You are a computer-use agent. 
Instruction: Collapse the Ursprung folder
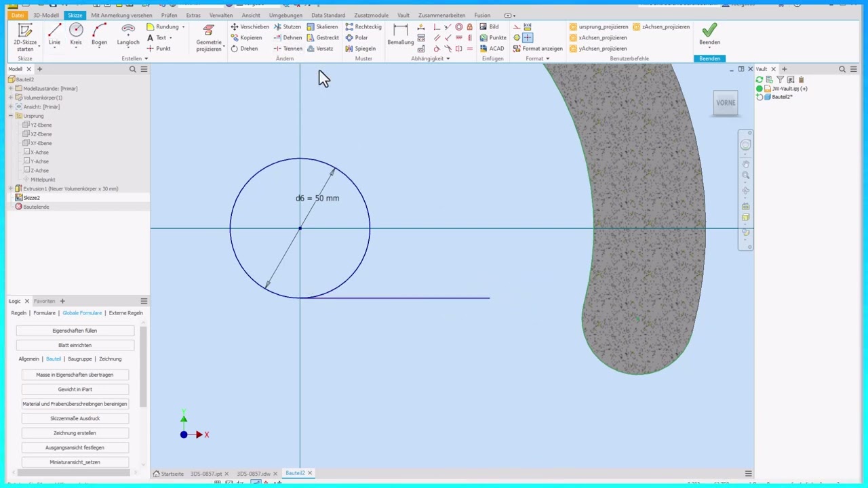click(12, 116)
